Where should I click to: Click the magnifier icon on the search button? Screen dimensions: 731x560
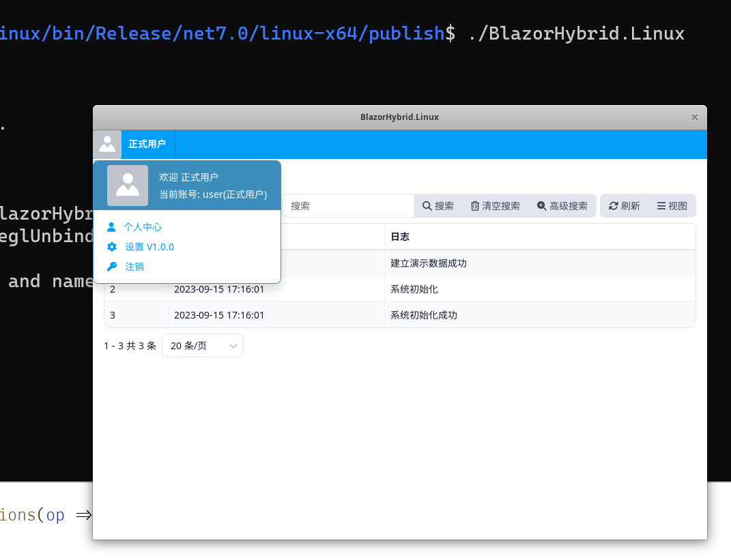[x=427, y=206]
